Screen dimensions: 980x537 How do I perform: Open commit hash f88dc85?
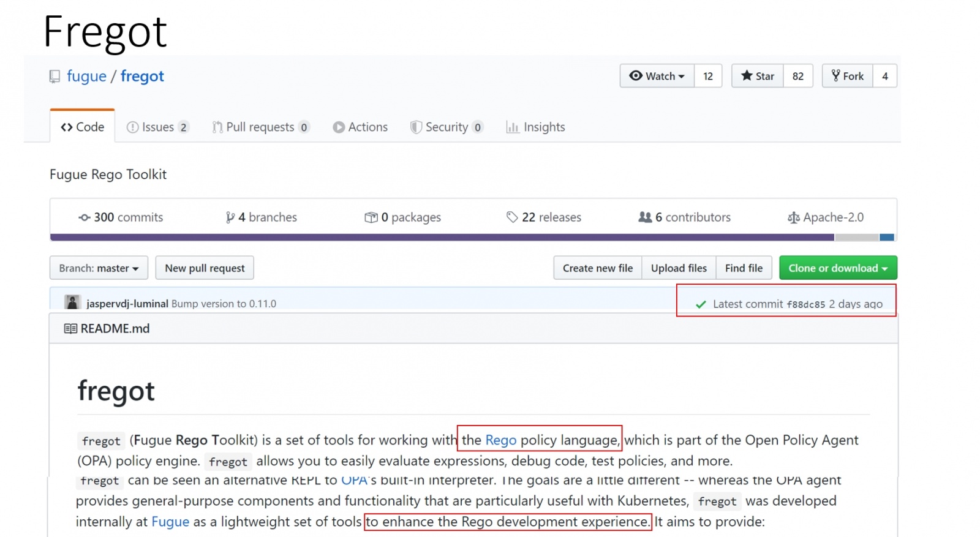pyautogui.click(x=806, y=304)
